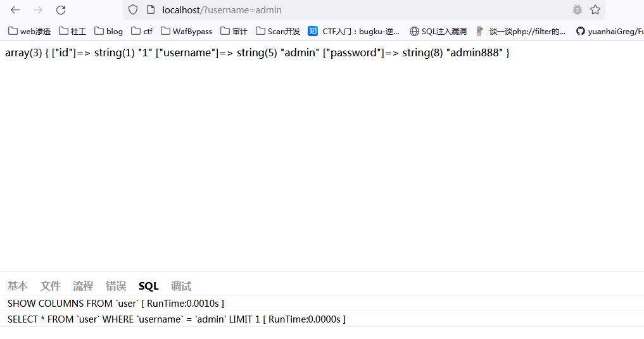Open the web渗透 bookmarks folder
The image size is (644, 339).
tap(30, 31)
